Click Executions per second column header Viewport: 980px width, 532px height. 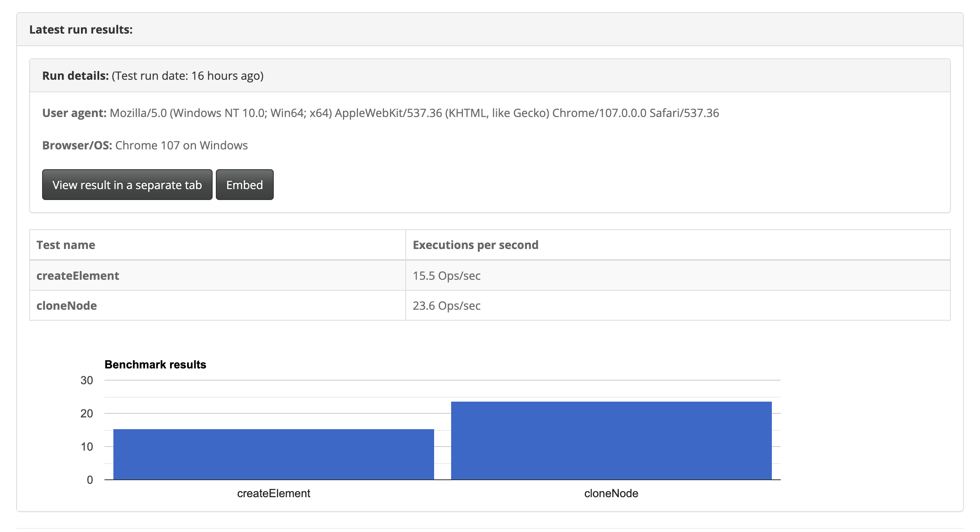click(475, 245)
